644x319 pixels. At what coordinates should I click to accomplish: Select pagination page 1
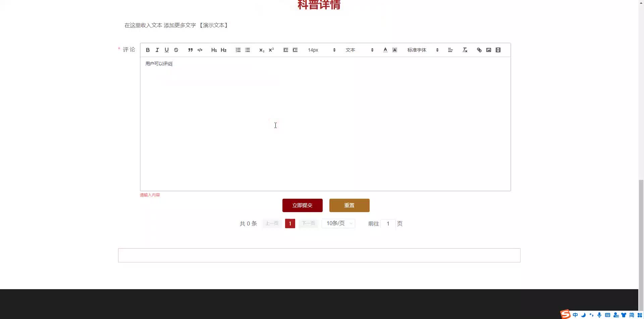tap(290, 224)
